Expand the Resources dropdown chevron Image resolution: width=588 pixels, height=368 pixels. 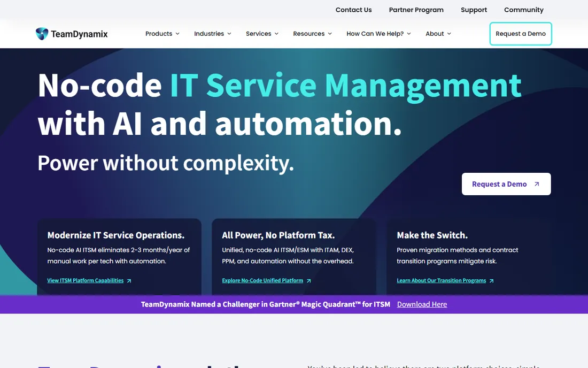tap(330, 34)
